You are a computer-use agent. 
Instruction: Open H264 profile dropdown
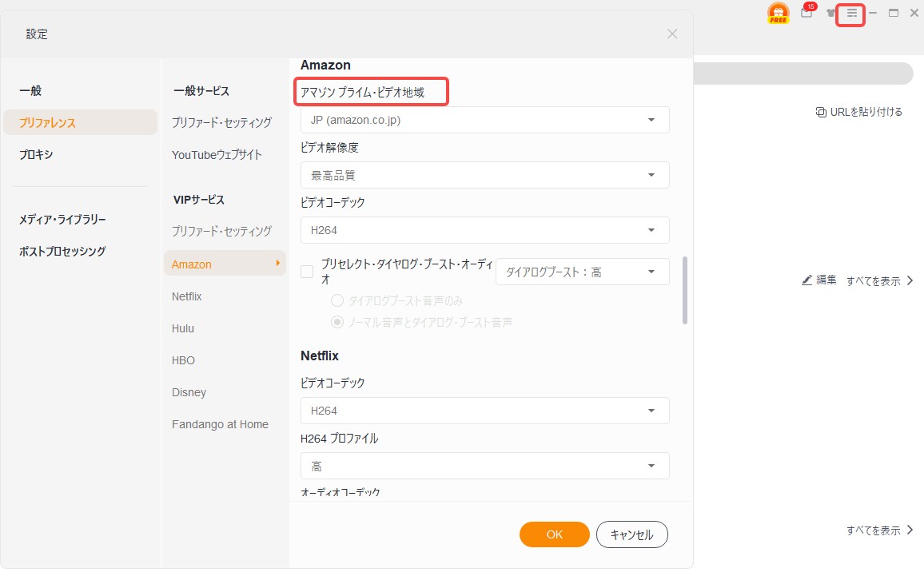(x=484, y=466)
